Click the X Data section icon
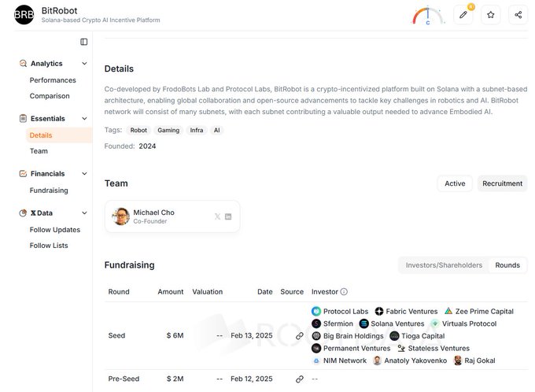This screenshot has width=535, height=392. click(23, 213)
